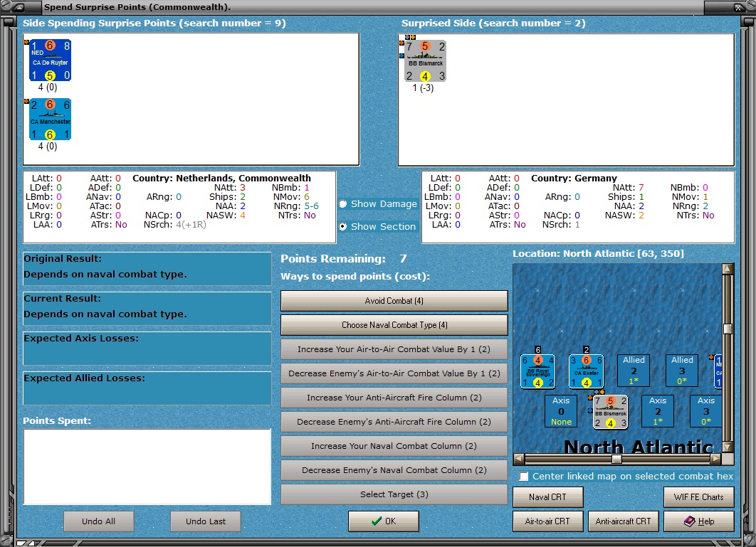Click Increase Your Naval Combat Column

tap(394, 446)
